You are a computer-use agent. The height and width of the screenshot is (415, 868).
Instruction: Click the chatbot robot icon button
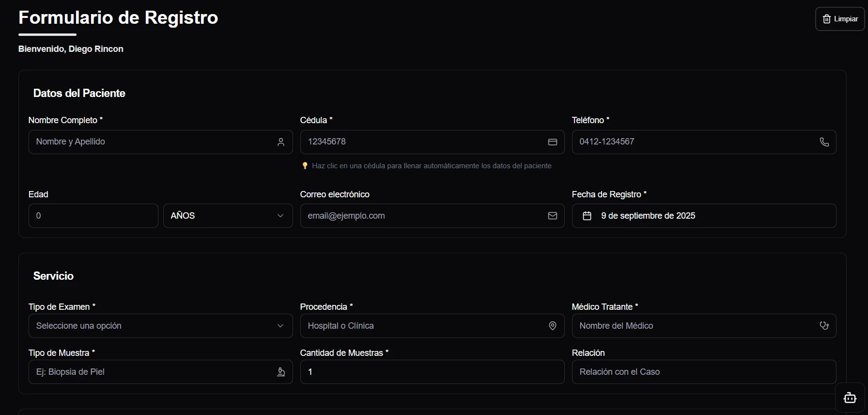(x=850, y=398)
